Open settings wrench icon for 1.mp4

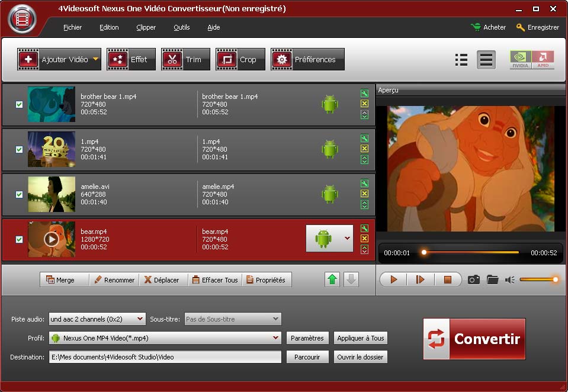(364, 139)
